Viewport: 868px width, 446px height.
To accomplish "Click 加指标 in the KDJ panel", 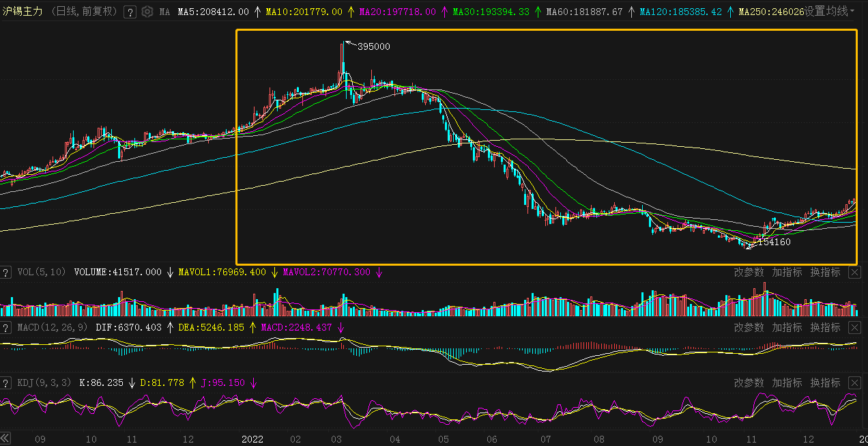I will [x=787, y=383].
